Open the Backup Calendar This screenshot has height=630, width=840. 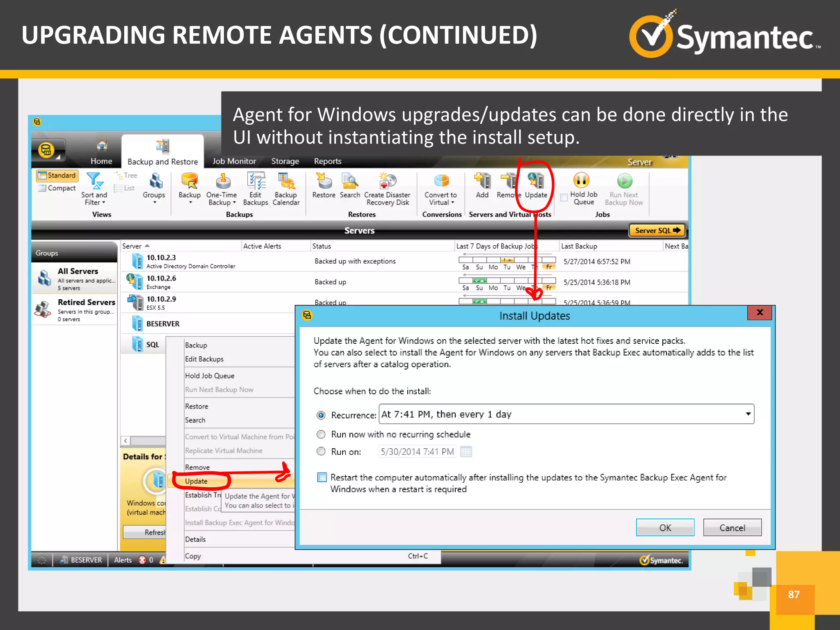pos(286,189)
